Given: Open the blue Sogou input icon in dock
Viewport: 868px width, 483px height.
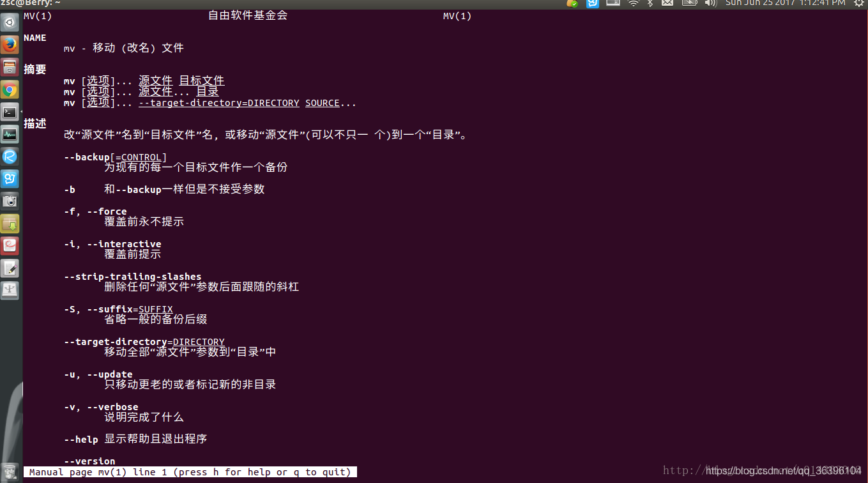Looking at the screenshot, I should (10, 179).
